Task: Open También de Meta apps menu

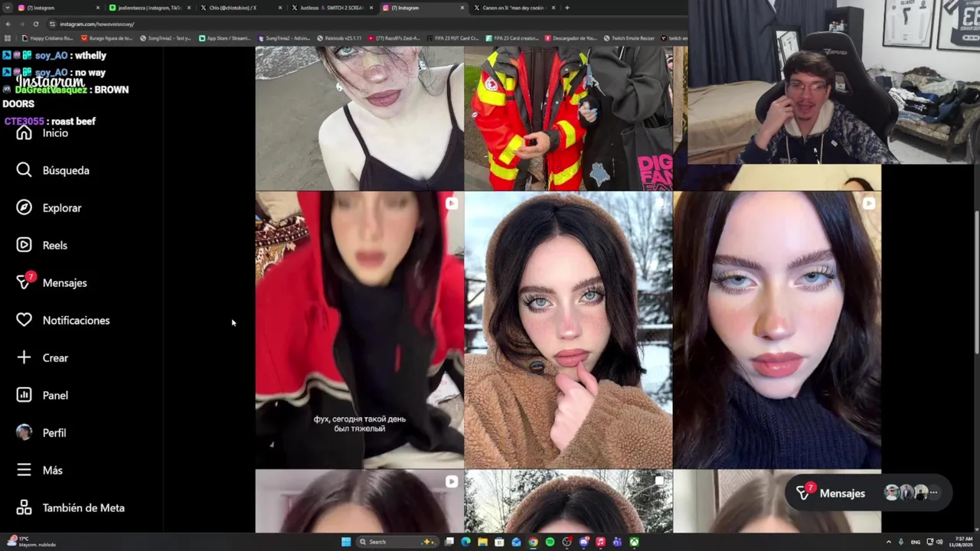Action: 70,507
